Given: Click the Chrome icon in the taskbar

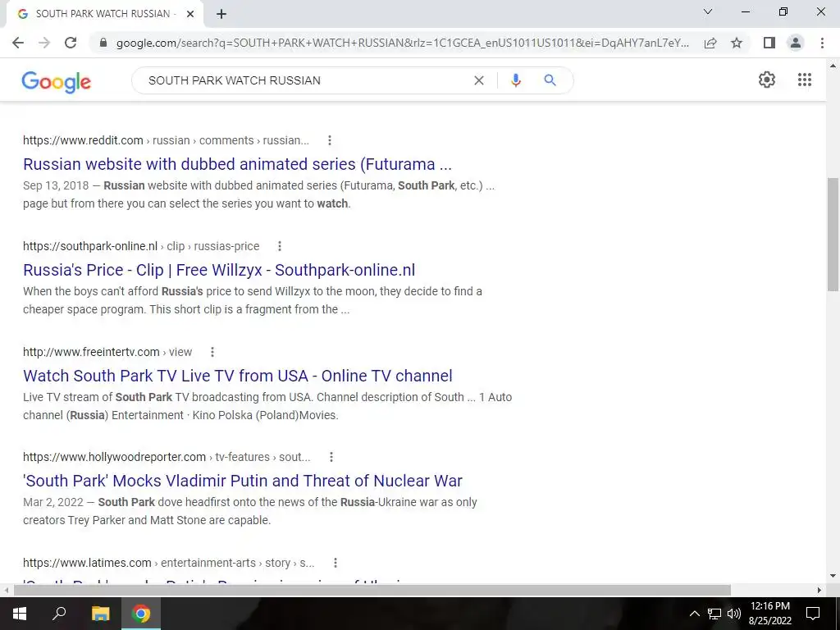Looking at the screenshot, I should 141,614.
